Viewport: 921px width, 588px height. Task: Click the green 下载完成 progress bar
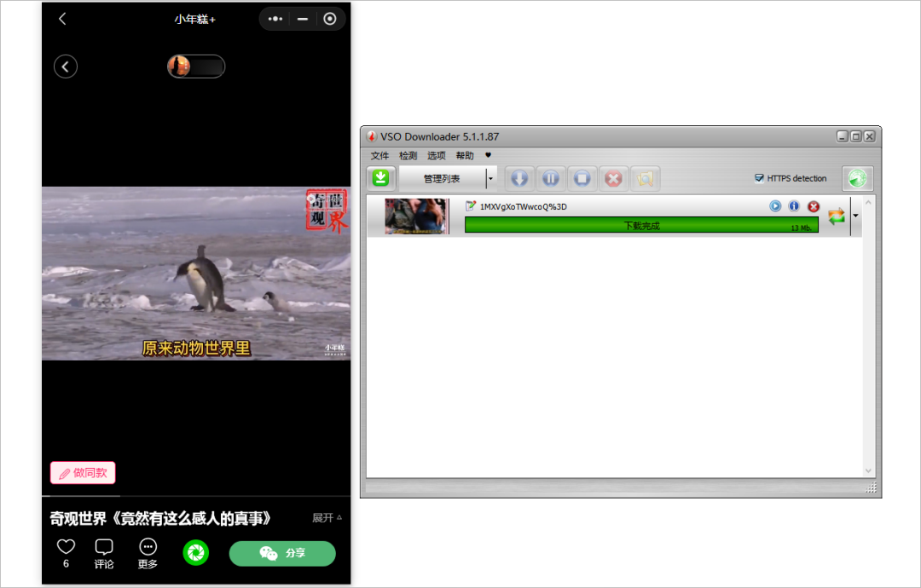click(x=641, y=225)
